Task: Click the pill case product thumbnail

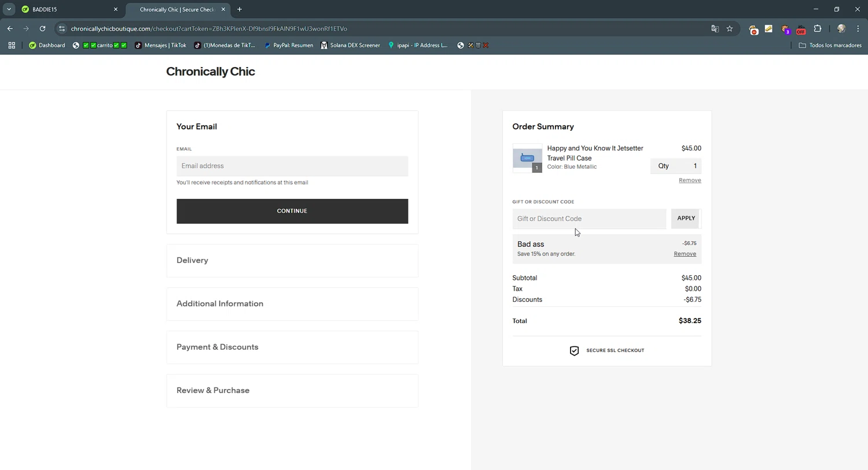Action: [x=527, y=158]
